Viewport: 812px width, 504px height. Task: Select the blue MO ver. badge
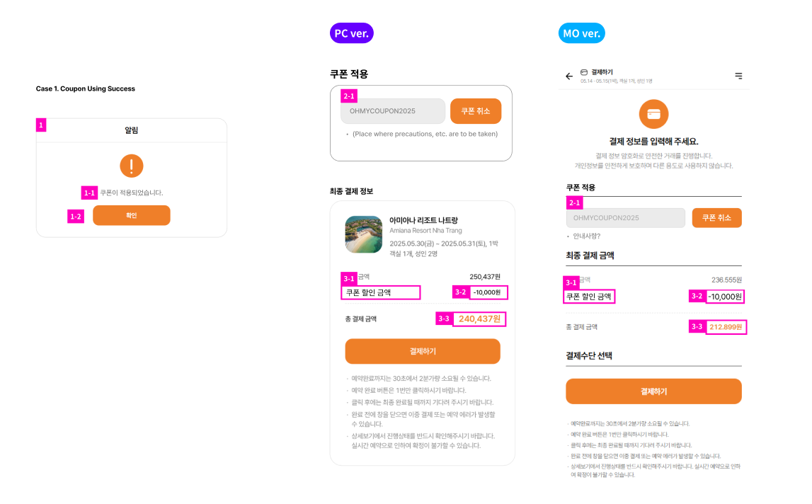click(581, 33)
